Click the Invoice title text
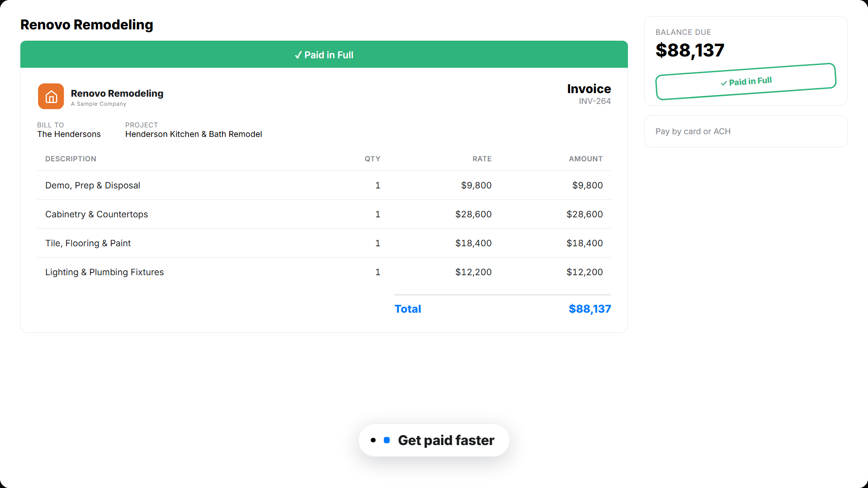 (x=589, y=89)
